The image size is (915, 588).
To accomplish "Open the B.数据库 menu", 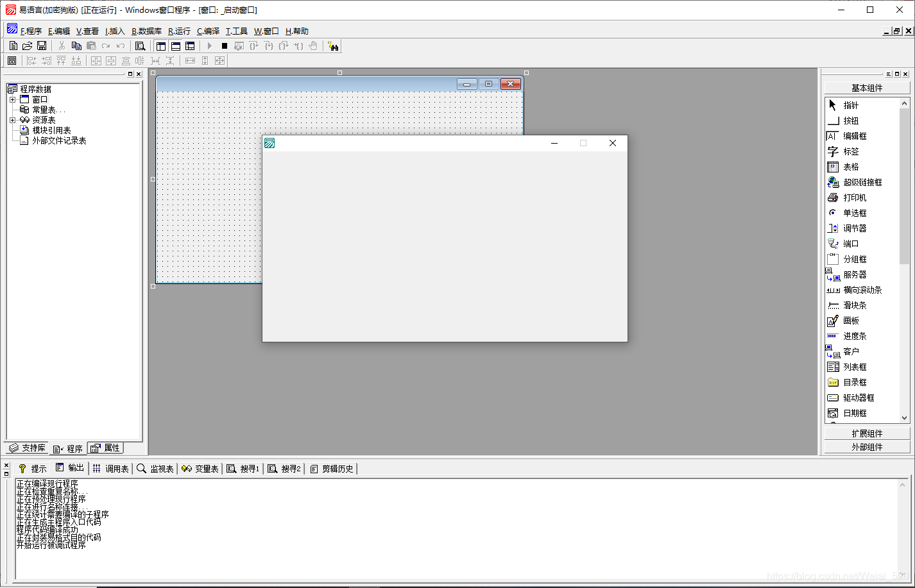I will 146,31.
